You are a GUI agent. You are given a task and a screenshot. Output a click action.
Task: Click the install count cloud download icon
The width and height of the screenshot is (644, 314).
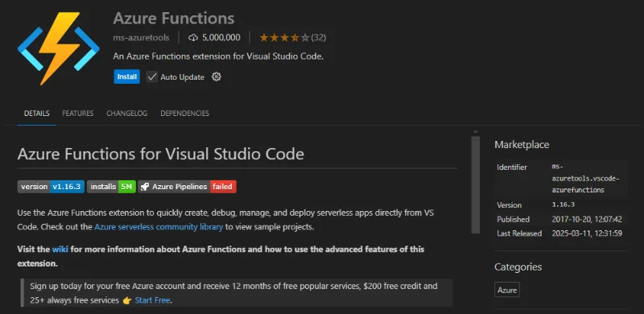pos(193,38)
